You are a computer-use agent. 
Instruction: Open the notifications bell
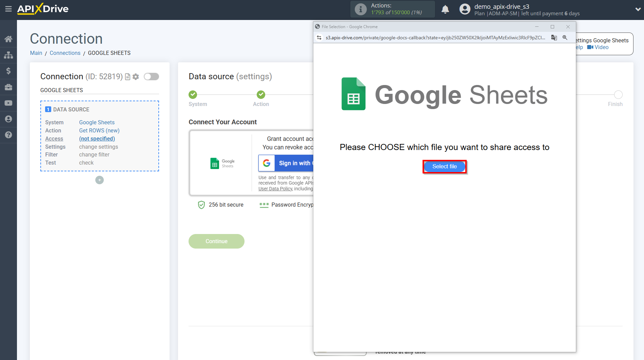coord(445,9)
